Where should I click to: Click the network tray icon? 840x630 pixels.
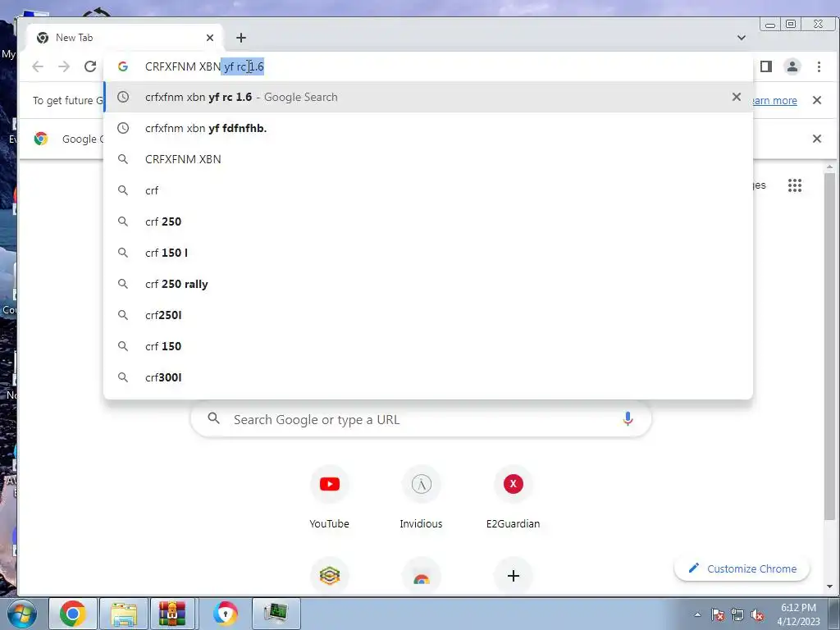pos(737,614)
